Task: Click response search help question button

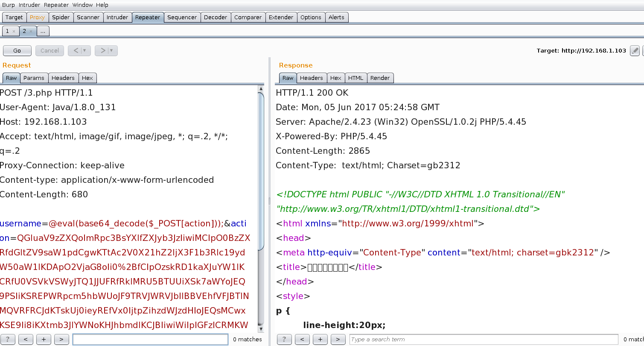Action: pyautogui.click(x=284, y=339)
